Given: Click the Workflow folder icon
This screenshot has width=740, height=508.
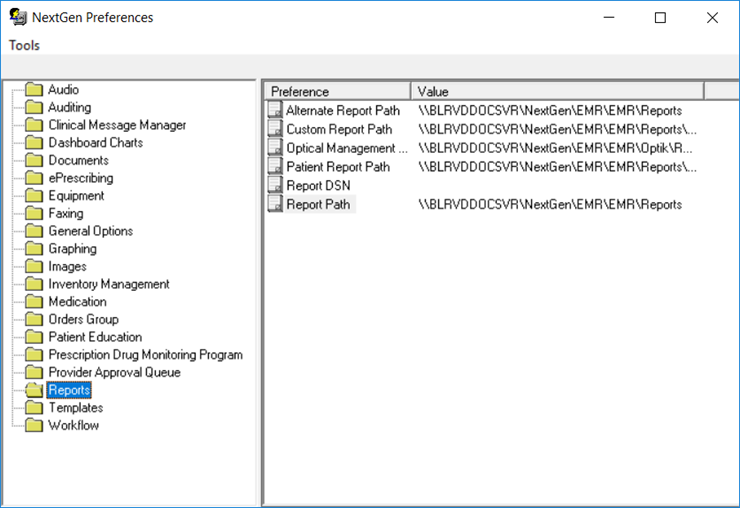Looking at the screenshot, I should [34, 425].
